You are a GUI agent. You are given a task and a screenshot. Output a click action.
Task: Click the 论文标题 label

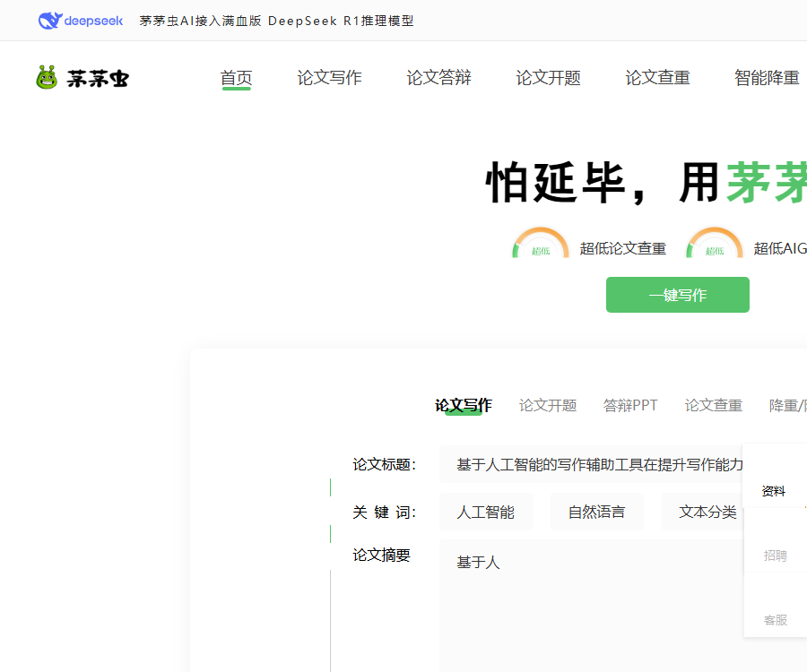click(x=384, y=464)
